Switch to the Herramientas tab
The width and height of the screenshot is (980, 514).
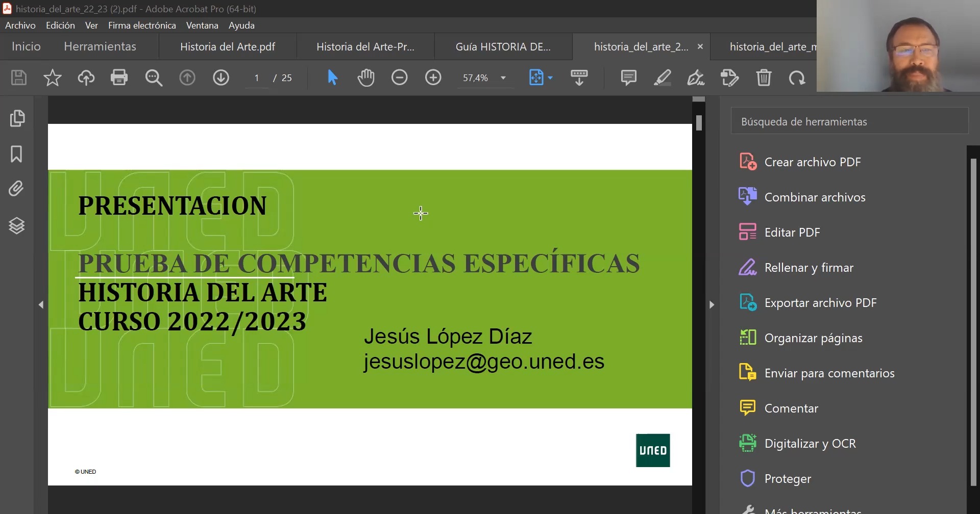pyautogui.click(x=100, y=46)
